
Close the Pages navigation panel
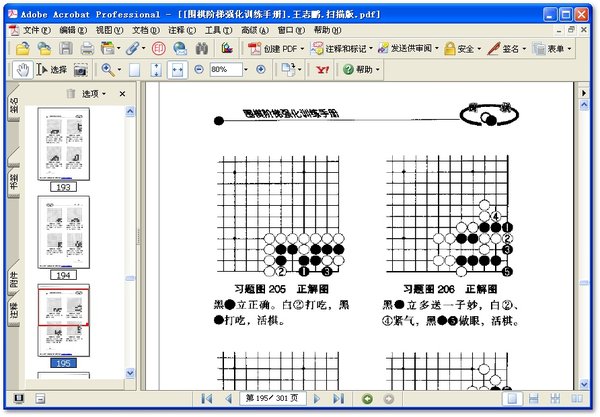[x=122, y=94]
